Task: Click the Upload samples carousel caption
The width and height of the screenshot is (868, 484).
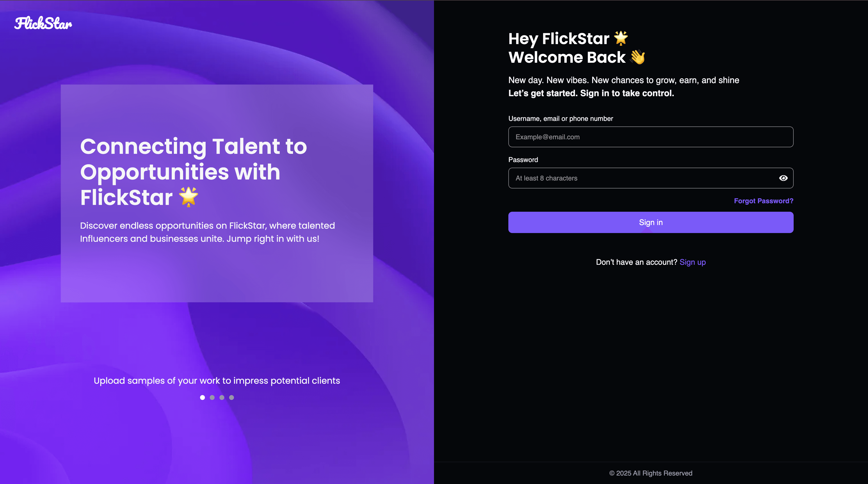Action: pos(217,381)
